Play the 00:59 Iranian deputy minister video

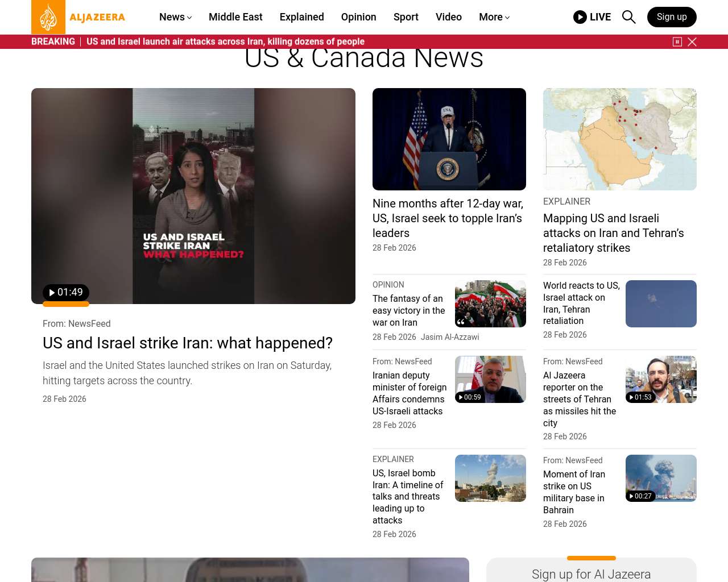tap(470, 397)
